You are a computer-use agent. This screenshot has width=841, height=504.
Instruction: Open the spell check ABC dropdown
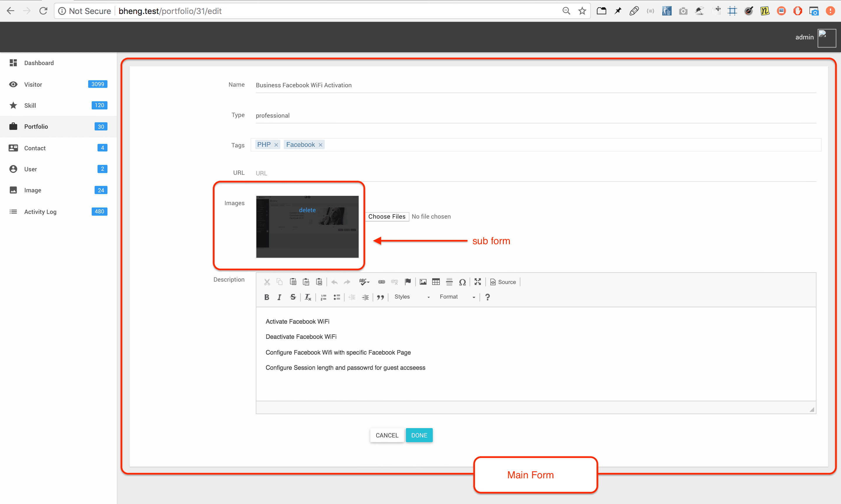point(364,282)
